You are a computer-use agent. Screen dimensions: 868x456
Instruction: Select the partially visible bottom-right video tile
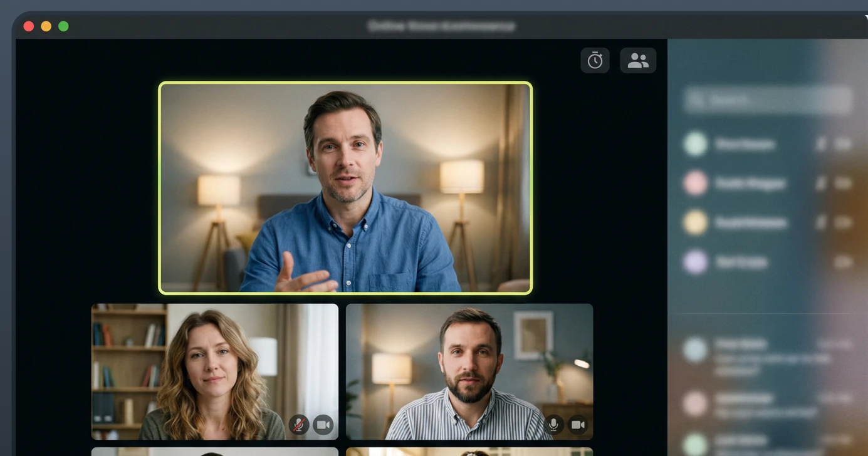tap(469, 452)
